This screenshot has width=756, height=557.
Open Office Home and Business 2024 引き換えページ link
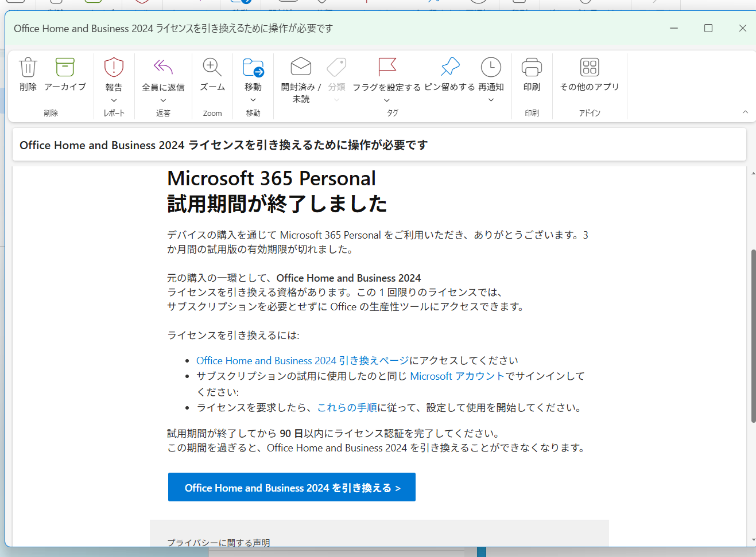pos(303,360)
